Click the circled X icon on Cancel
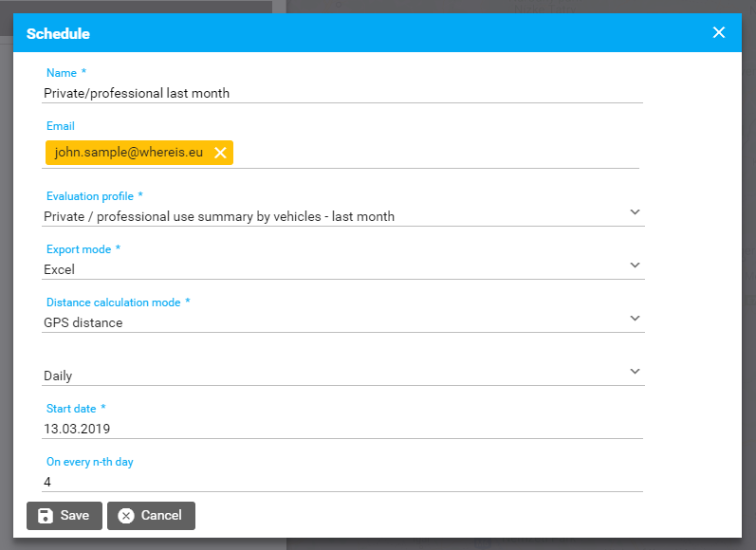756x550 pixels. [126, 516]
